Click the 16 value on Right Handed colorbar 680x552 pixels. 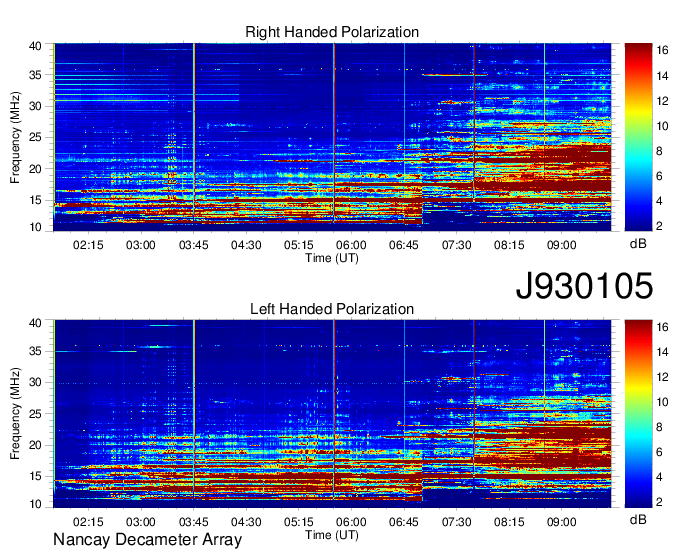[662, 50]
